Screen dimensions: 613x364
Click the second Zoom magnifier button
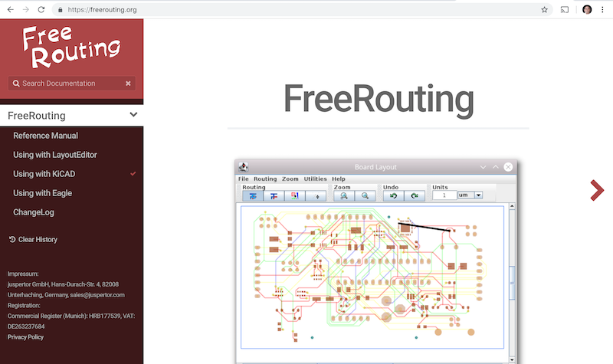click(x=366, y=196)
